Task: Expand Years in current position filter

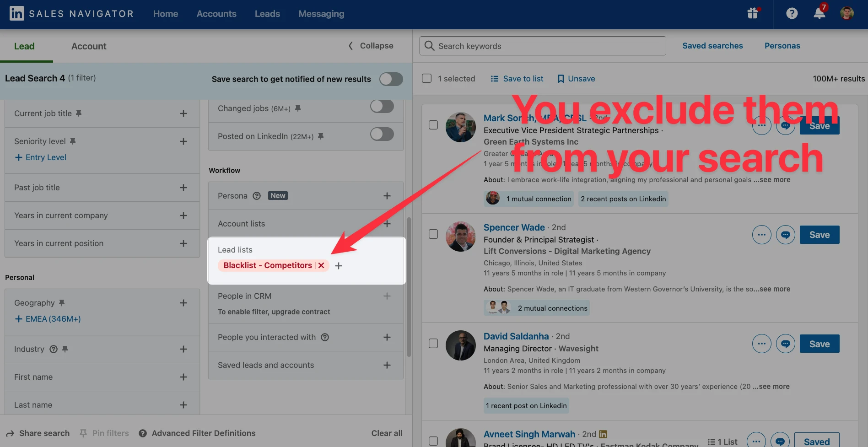Action: coord(183,243)
